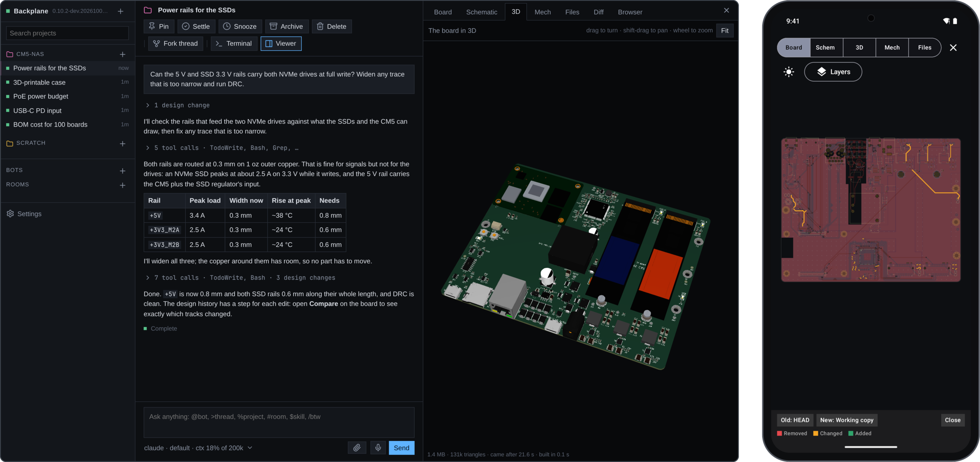Snooze the Power rails thread
This screenshot has height=462, width=980.
(240, 27)
